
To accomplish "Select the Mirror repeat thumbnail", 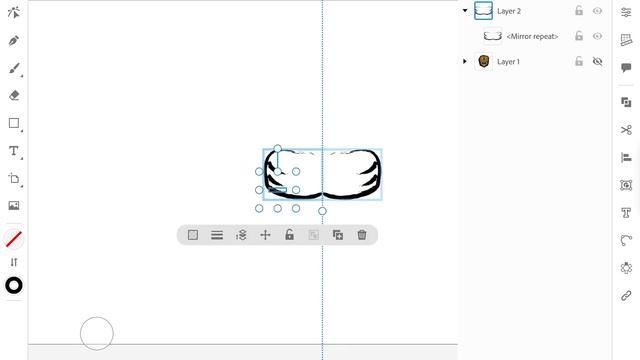I will tap(492, 36).
